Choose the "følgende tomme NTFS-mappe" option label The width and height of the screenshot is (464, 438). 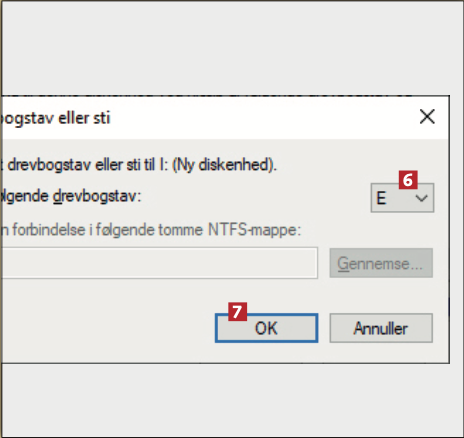click(x=151, y=230)
